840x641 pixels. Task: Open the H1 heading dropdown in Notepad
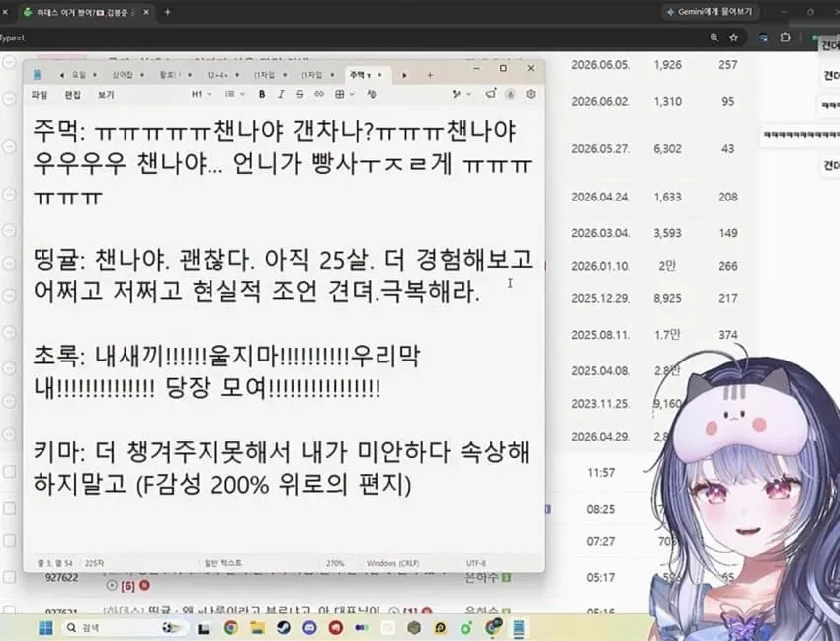[x=202, y=94]
